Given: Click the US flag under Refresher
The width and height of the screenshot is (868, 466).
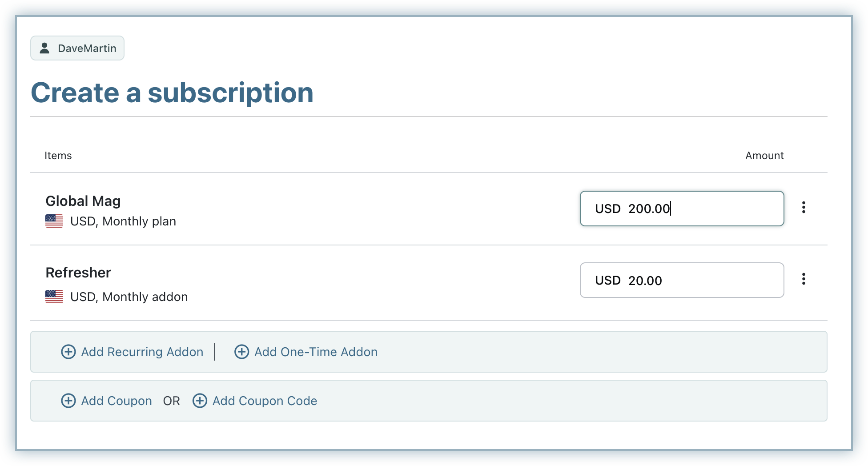Looking at the screenshot, I should (x=54, y=297).
